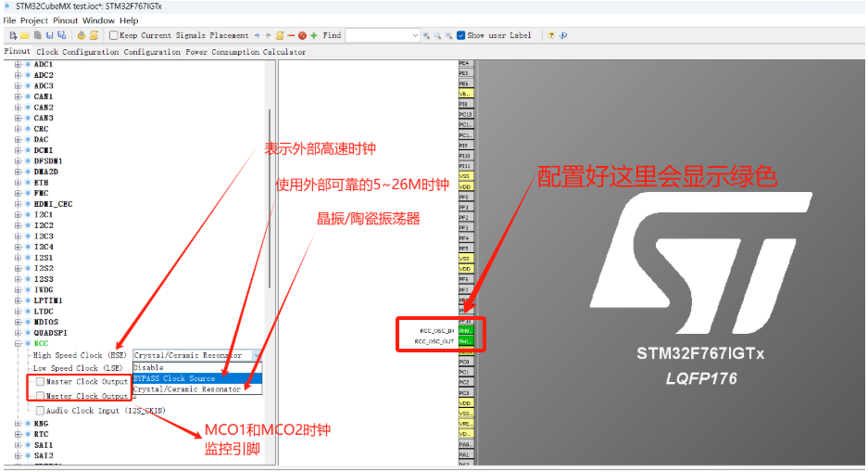The height and width of the screenshot is (472, 868).
Task: Open the Project menu
Action: 34,20
